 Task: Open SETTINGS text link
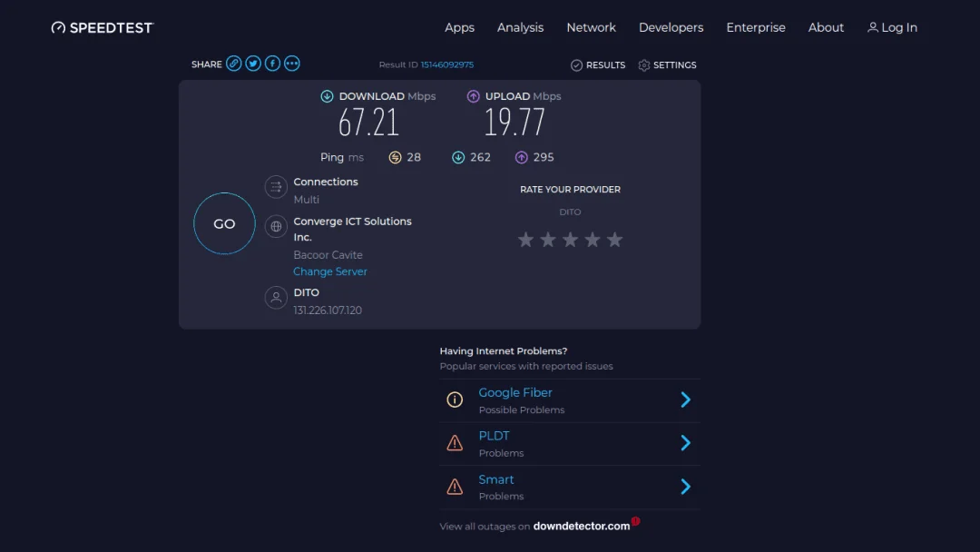pos(674,65)
